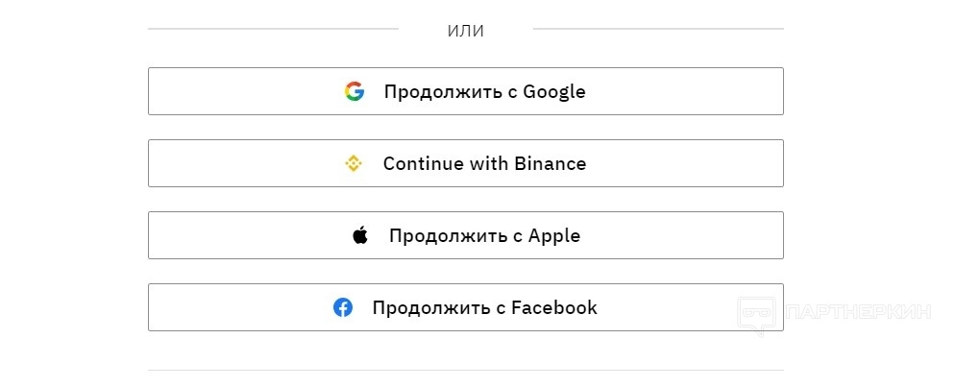Viewport: 980px width, 387px height.
Task: Choose the "Continue with Binance" sign-in button
Action: (465, 163)
